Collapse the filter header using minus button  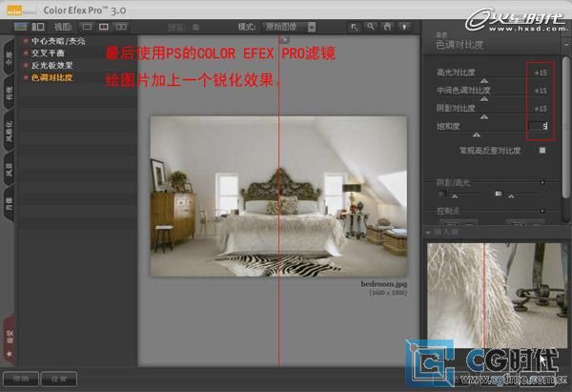pyautogui.click(x=565, y=44)
